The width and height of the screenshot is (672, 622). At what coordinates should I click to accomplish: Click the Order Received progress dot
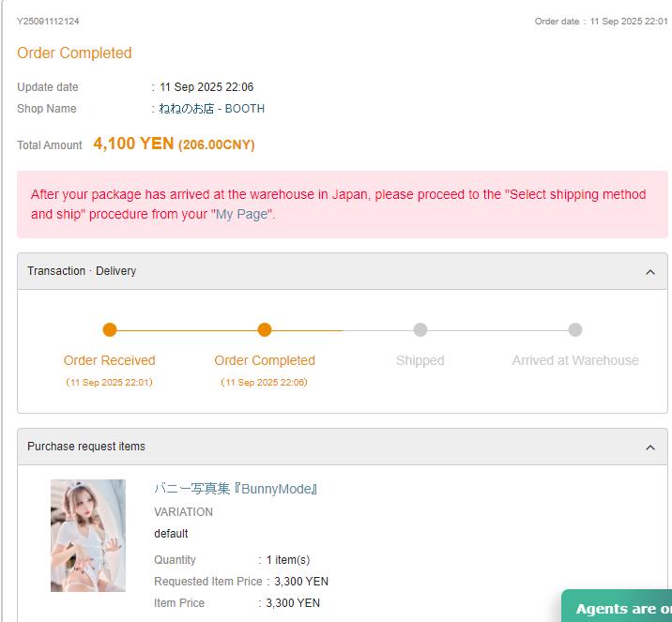click(110, 330)
